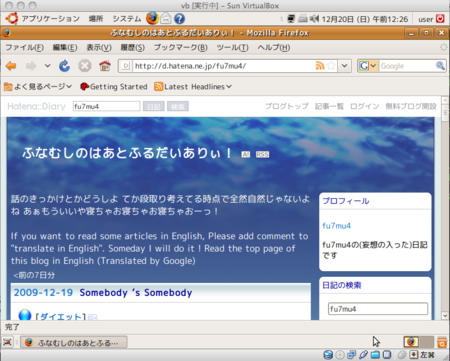Open the 履歴(S) menu
The width and height of the screenshot is (450, 361).
click(x=133, y=48)
